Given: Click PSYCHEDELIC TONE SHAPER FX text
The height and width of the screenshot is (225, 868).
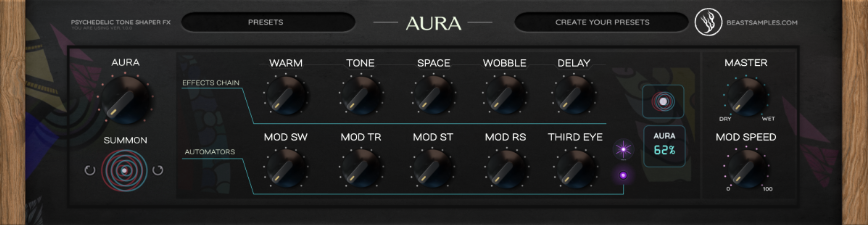Looking at the screenshot, I should (121, 22).
